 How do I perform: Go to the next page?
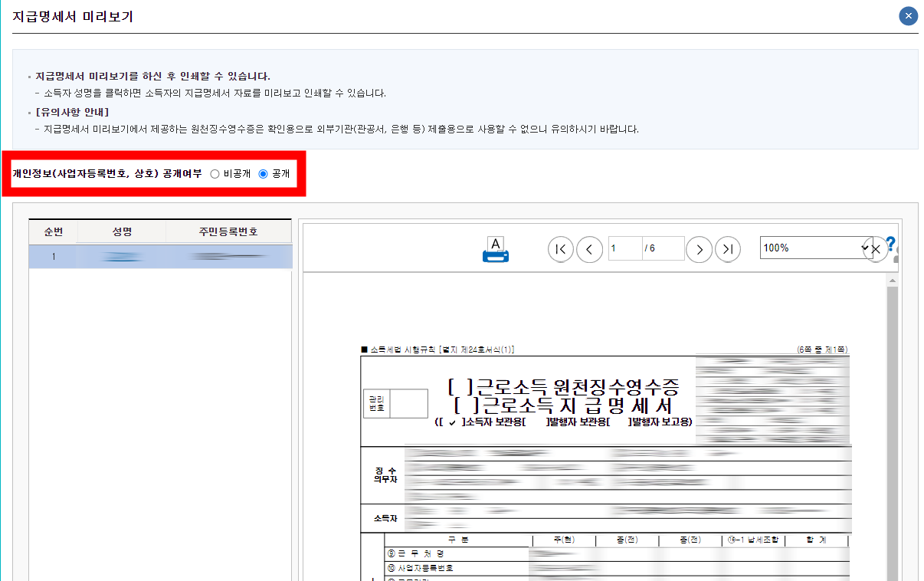pyautogui.click(x=699, y=249)
